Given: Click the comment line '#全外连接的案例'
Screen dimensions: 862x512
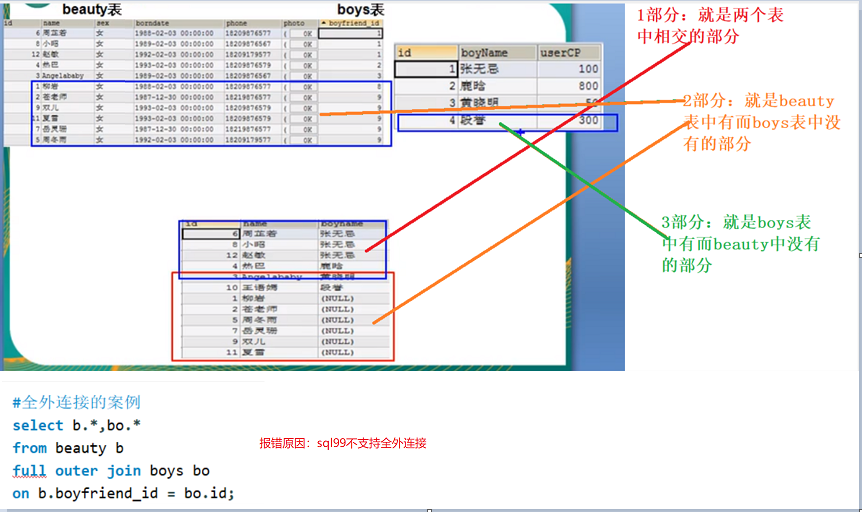Looking at the screenshot, I should (x=76, y=403).
